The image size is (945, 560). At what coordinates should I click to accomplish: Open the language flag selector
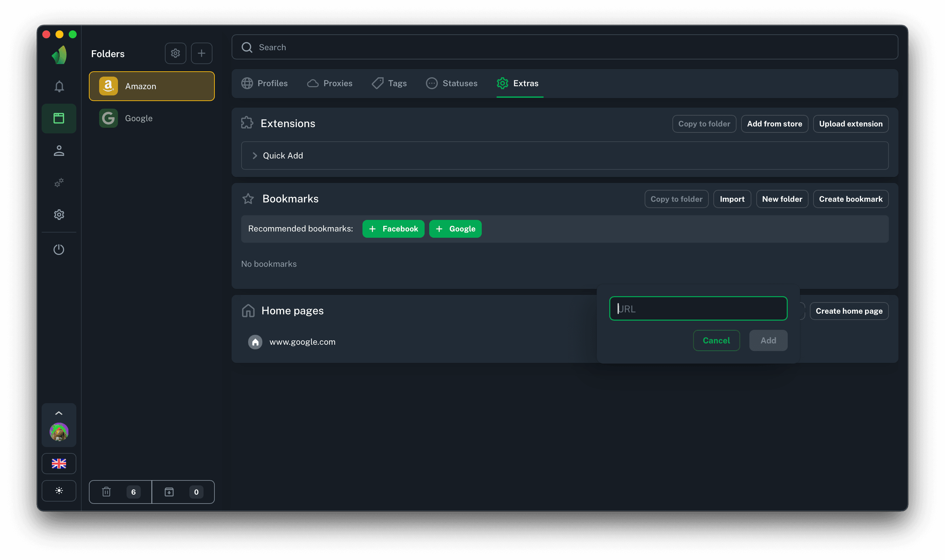[x=59, y=463]
